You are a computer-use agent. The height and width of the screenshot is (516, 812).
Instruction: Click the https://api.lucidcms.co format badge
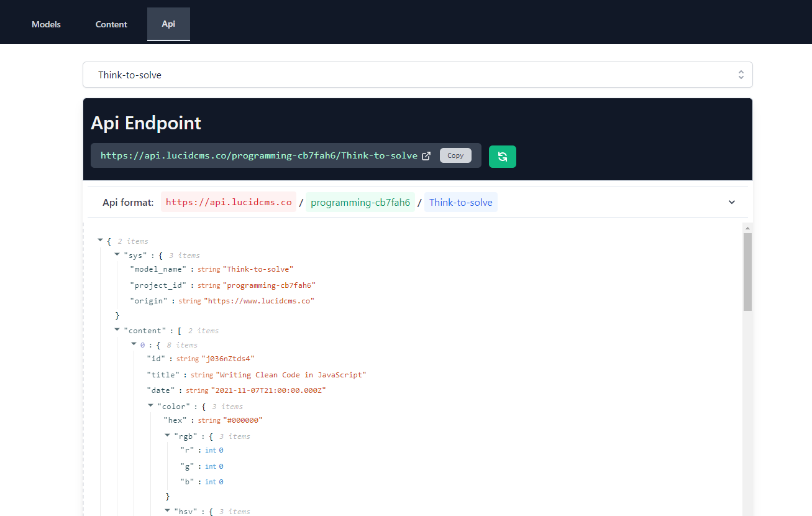coord(229,202)
